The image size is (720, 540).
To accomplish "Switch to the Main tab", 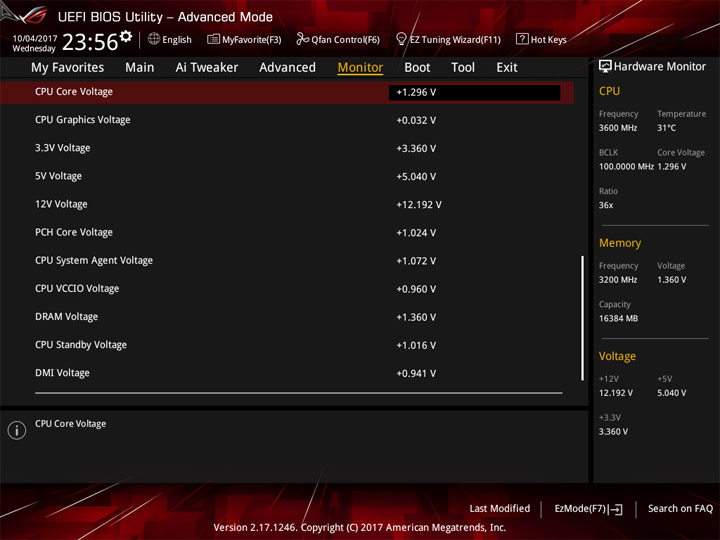I will point(140,68).
